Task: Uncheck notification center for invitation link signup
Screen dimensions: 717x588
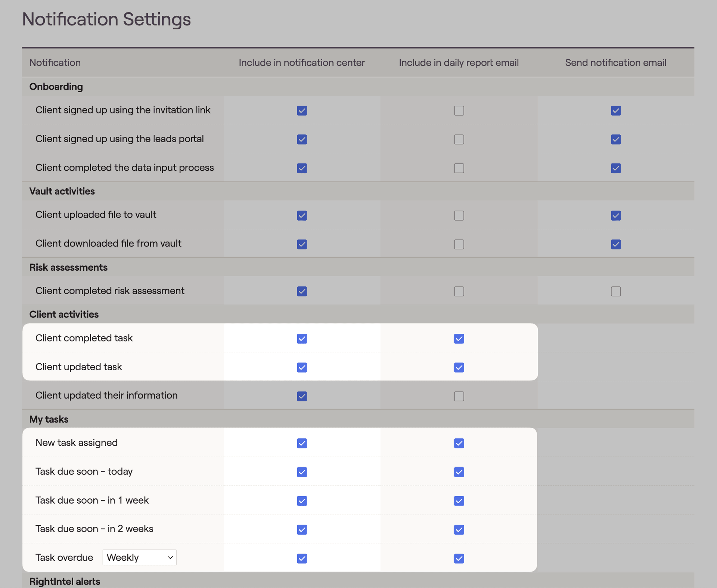Action: [x=302, y=111]
